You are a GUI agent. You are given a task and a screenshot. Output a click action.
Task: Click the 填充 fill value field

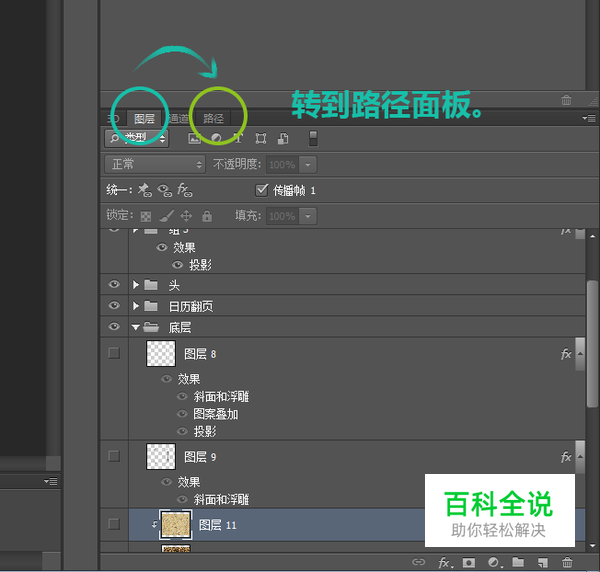pos(282,216)
